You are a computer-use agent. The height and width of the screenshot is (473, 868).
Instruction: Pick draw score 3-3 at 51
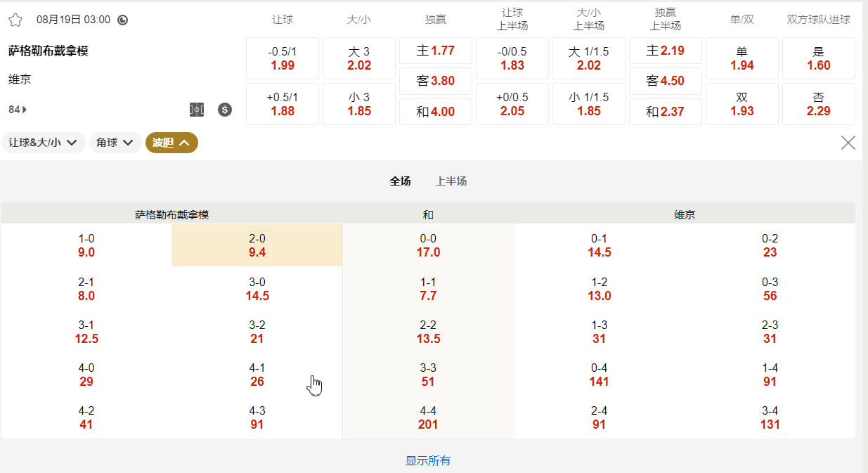pyautogui.click(x=428, y=375)
